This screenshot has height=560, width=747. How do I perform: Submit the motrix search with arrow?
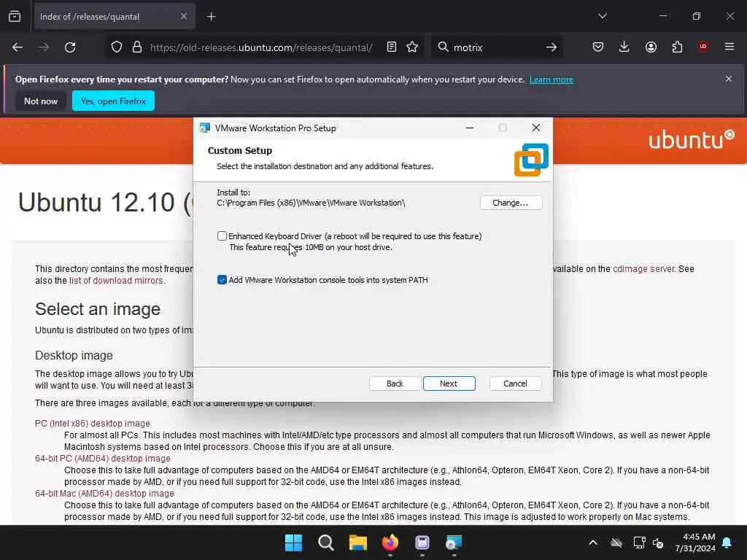pos(551,47)
